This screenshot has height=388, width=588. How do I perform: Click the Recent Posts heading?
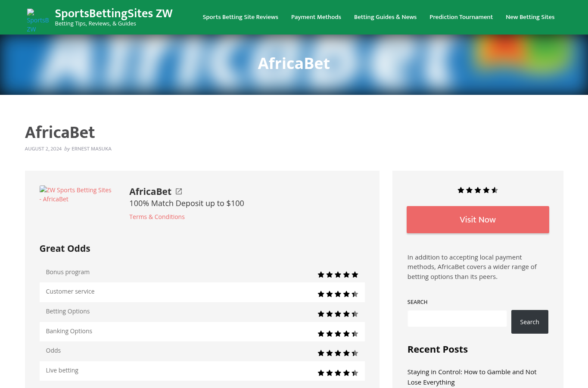(x=438, y=349)
